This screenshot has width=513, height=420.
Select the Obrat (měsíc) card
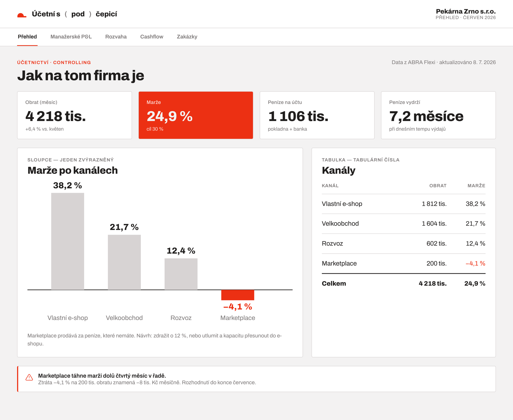click(x=74, y=115)
